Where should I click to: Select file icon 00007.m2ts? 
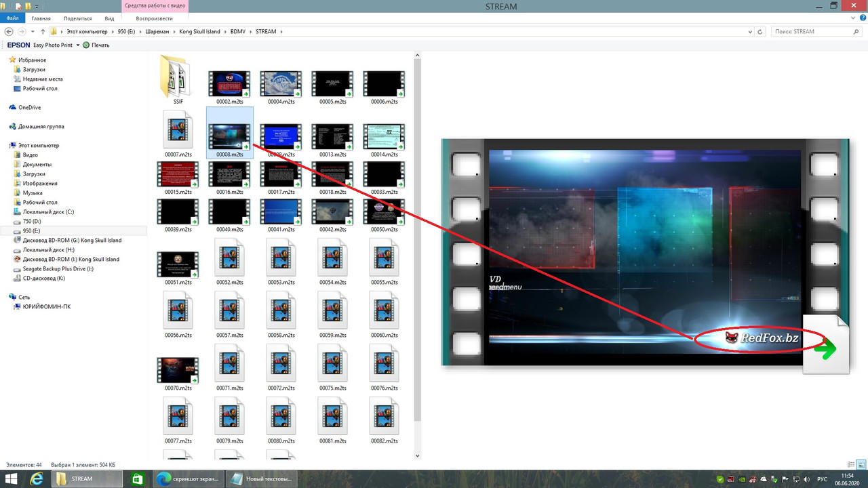[x=178, y=133]
